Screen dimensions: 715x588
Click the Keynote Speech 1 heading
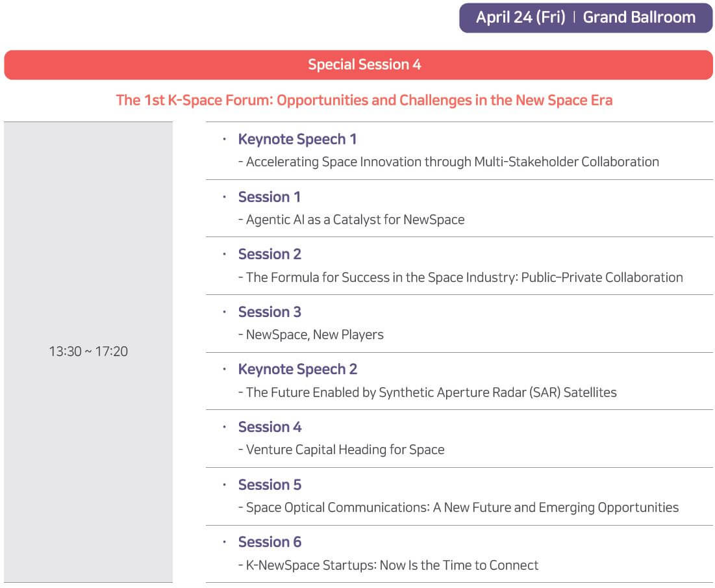tap(297, 139)
